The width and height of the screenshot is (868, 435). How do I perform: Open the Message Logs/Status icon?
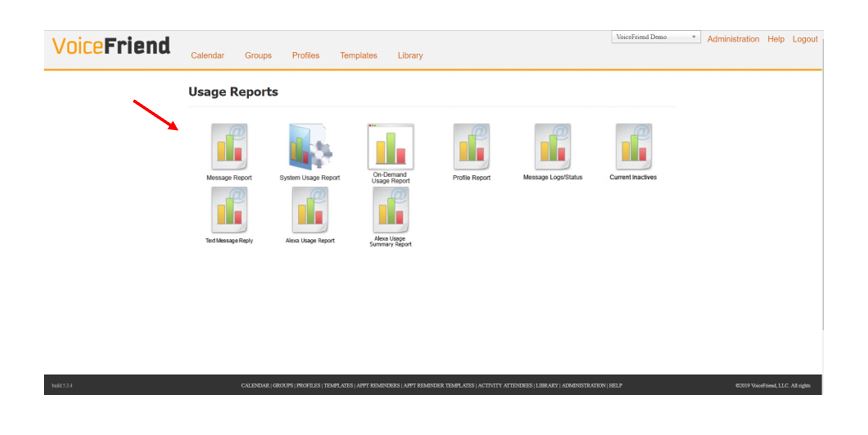(552, 146)
